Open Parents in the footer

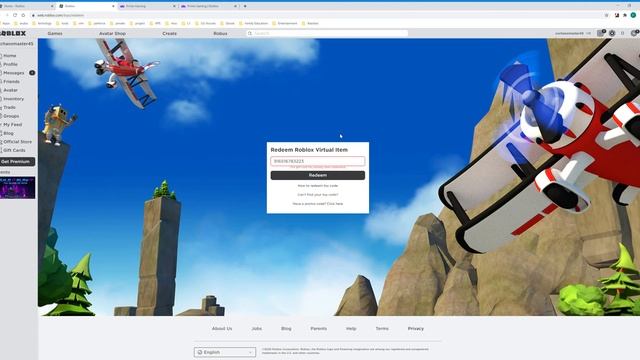(x=318, y=329)
